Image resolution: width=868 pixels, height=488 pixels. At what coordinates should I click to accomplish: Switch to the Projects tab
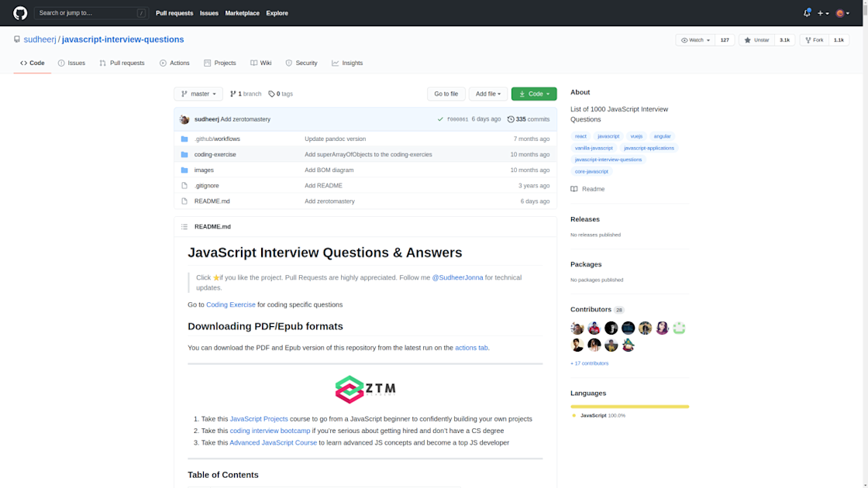(220, 63)
